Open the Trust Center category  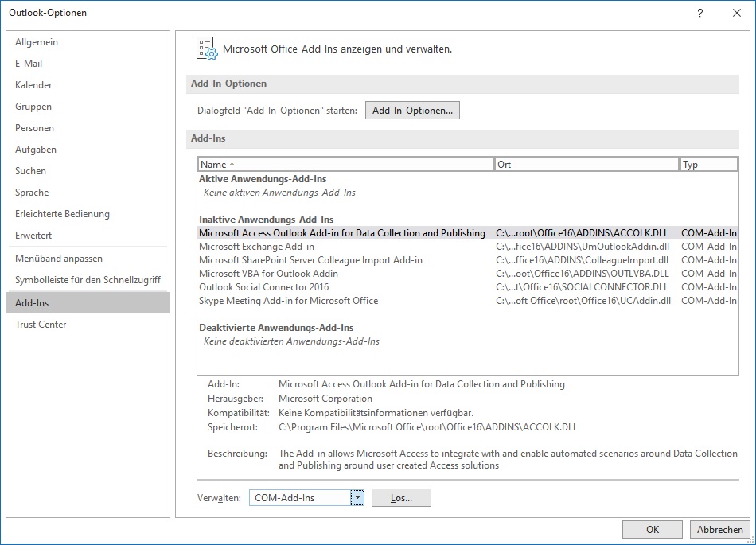(88, 325)
